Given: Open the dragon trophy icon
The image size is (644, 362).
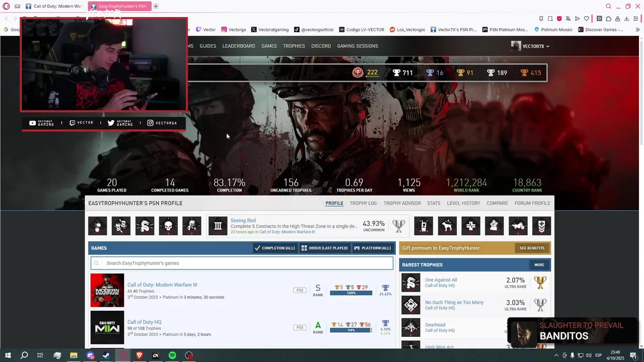Looking at the screenshot, I should [x=145, y=226].
